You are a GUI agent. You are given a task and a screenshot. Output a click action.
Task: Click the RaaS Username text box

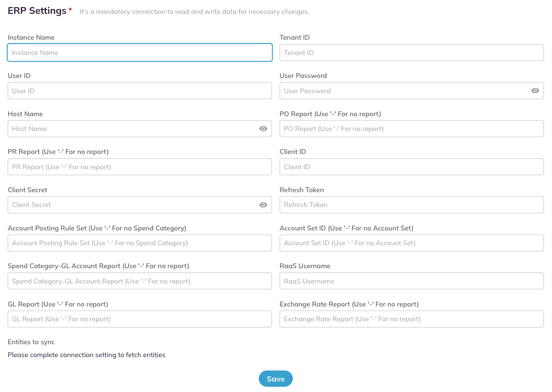(411, 281)
